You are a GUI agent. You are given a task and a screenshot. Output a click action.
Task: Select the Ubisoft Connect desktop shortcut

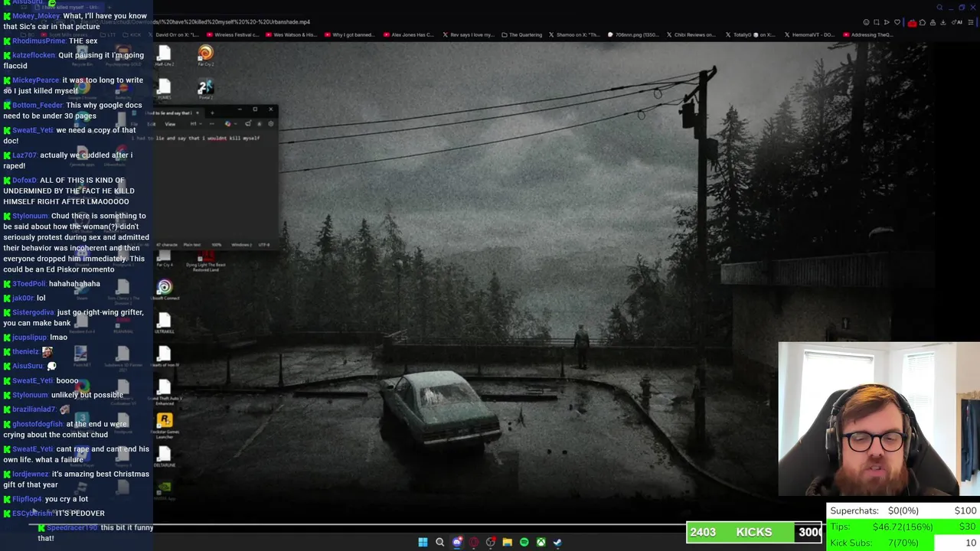coord(164,290)
